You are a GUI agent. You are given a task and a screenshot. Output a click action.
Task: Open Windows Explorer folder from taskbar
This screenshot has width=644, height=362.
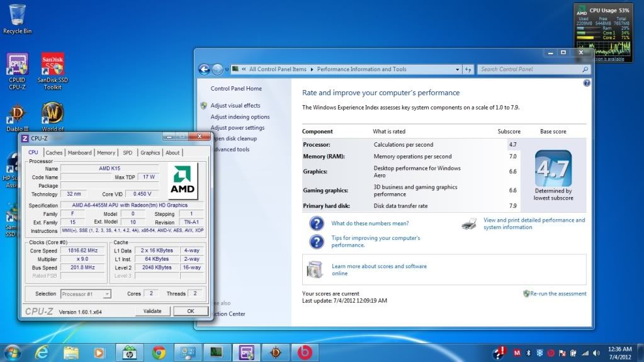pyautogui.click(x=71, y=353)
